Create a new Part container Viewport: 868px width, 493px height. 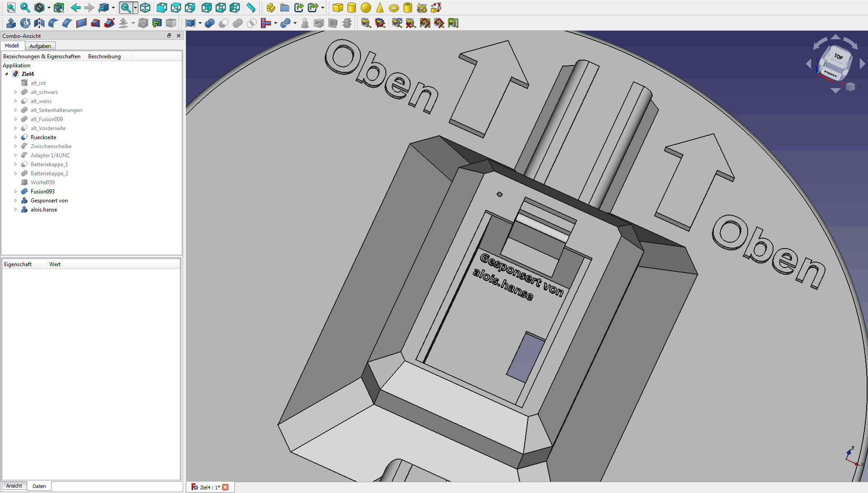click(x=270, y=8)
